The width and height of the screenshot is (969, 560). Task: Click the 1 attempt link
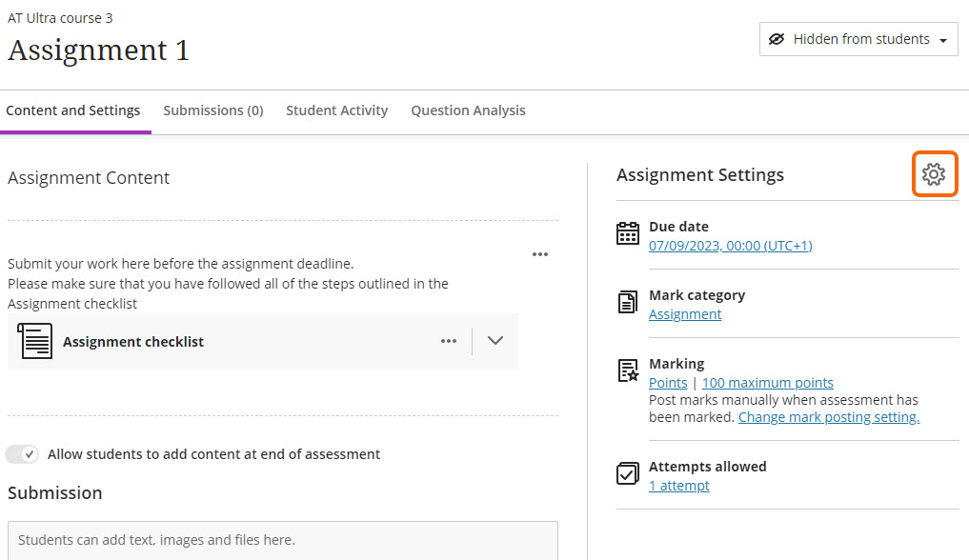[678, 486]
